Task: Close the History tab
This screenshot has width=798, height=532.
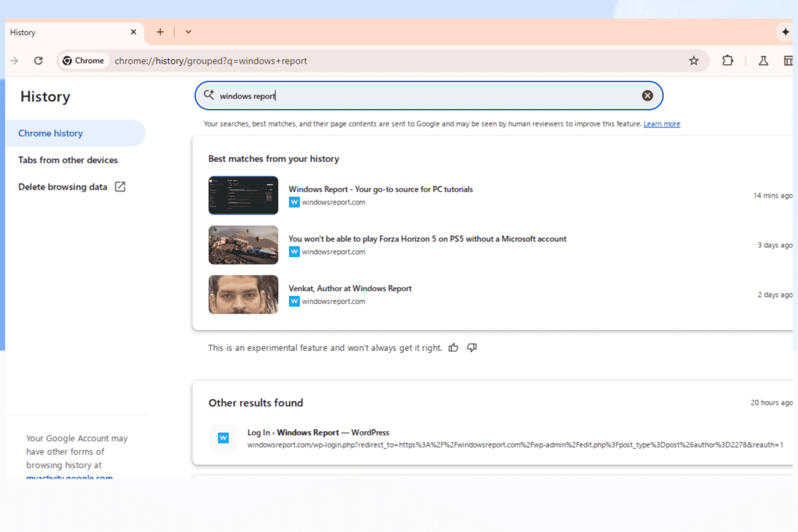Action: 134,32
